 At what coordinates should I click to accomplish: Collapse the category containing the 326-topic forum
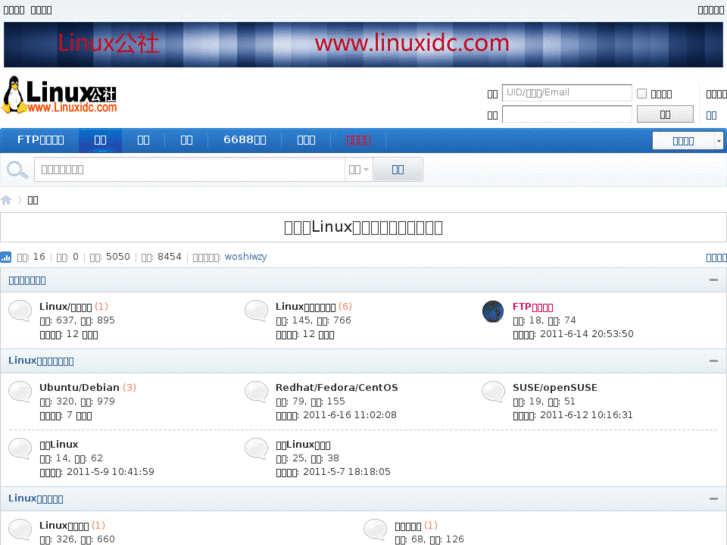point(714,499)
